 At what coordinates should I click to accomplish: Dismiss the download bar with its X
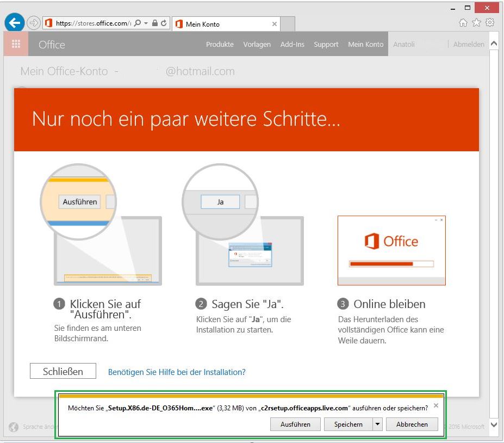click(x=436, y=405)
